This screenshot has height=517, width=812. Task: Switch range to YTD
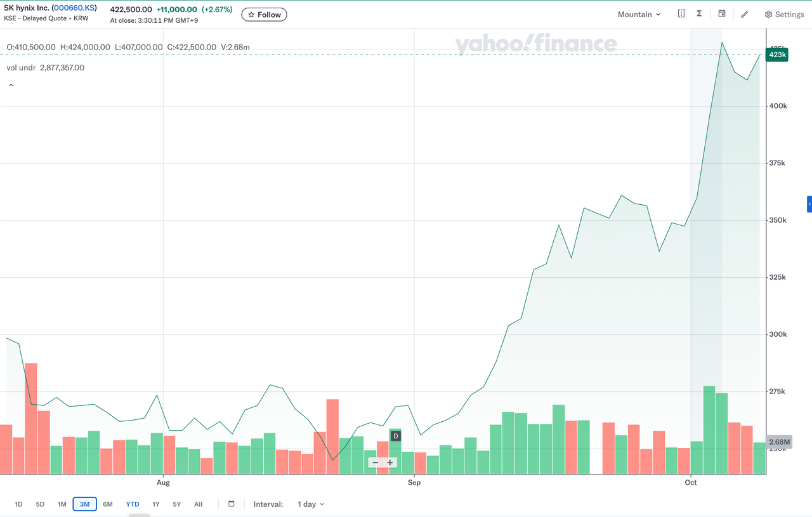point(133,504)
